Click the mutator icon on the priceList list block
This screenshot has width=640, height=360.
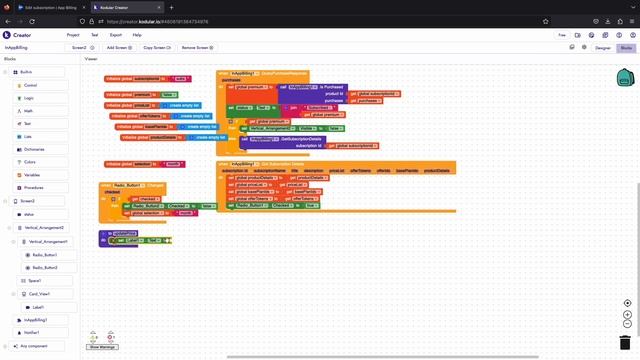pyautogui.click(x=165, y=105)
